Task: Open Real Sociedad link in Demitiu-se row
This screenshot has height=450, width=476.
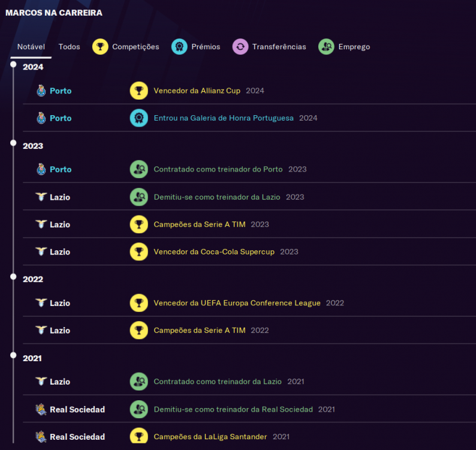Action: (x=77, y=410)
